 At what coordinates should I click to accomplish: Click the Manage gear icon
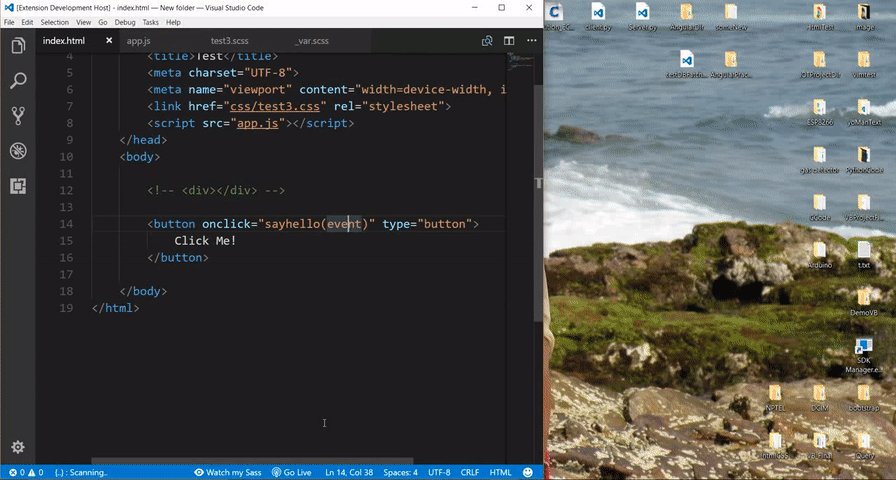coord(17,447)
